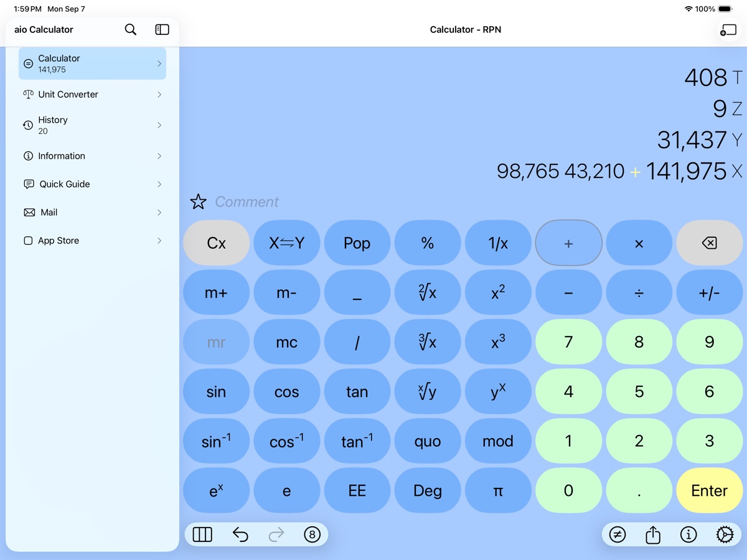This screenshot has width=747, height=560.
Task: Tap the π constant key
Action: click(x=498, y=490)
